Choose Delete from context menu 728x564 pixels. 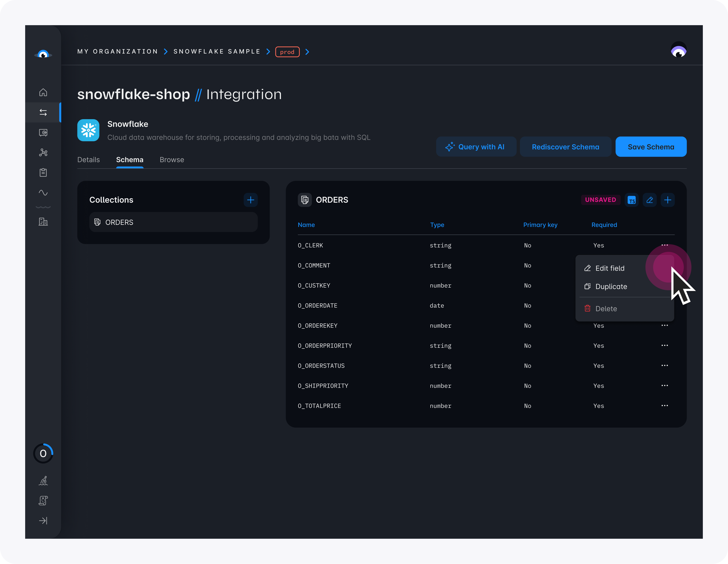pyautogui.click(x=625, y=309)
